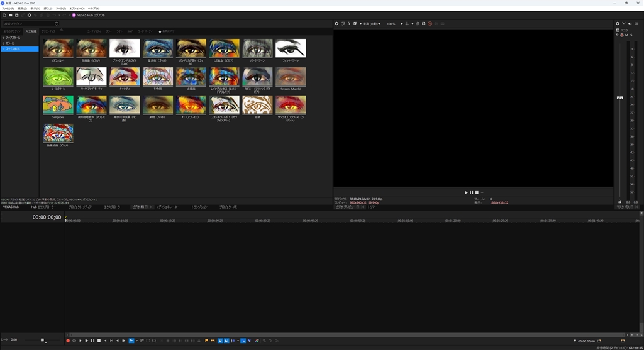The image size is (644, 350).
Task: Select the スタイル転送 item in plugin list
Action: 14,48
